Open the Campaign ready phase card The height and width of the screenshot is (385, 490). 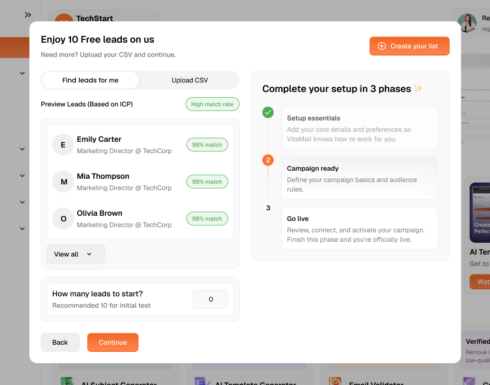360,178
